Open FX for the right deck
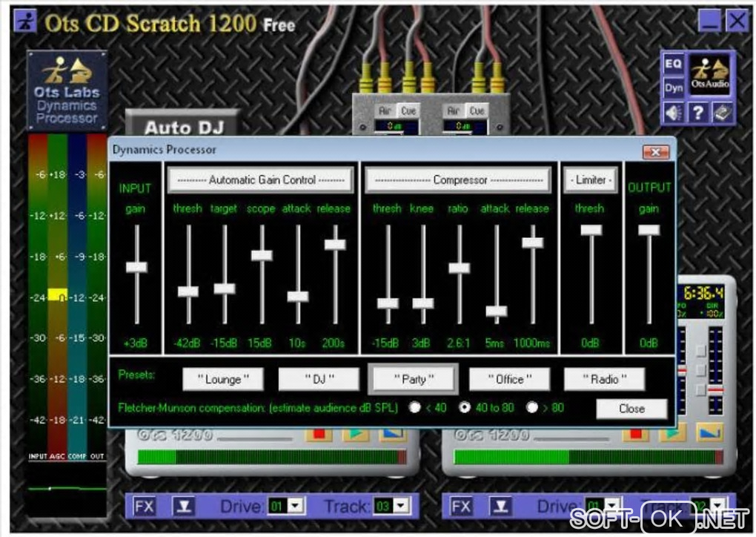 tap(461, 507)
